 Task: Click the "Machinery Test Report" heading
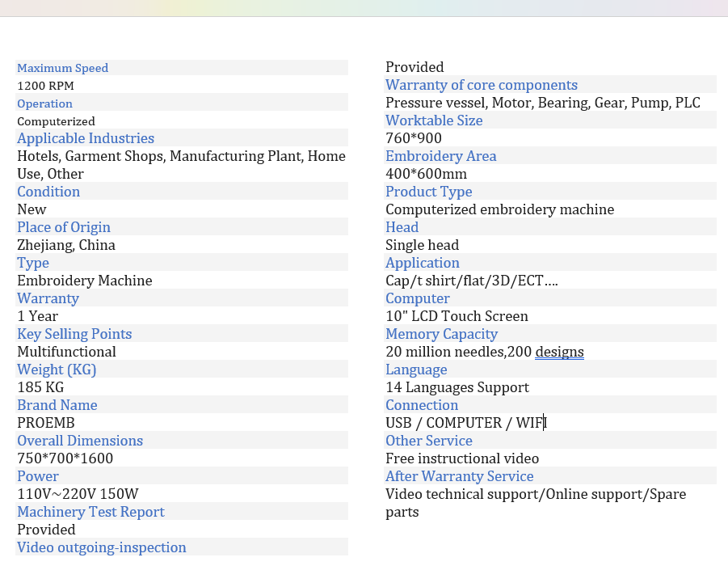(x=90, y=512)
